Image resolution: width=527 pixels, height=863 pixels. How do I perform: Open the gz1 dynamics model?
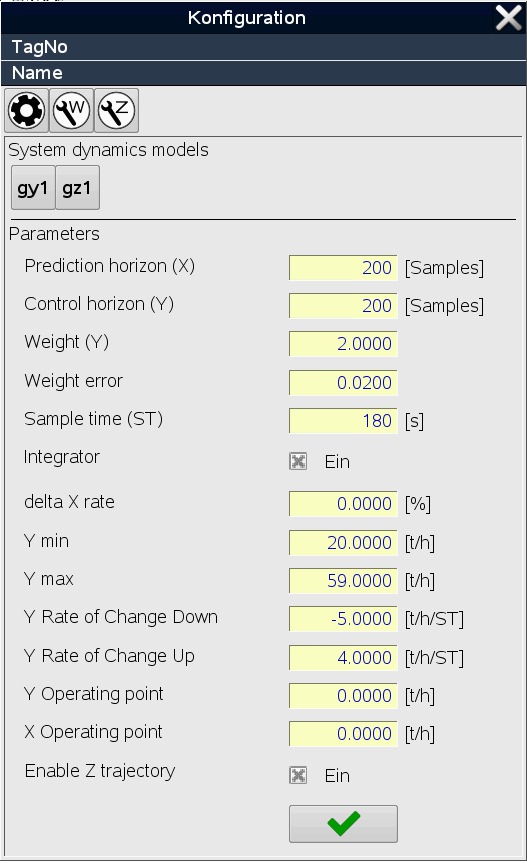[78, 188]
